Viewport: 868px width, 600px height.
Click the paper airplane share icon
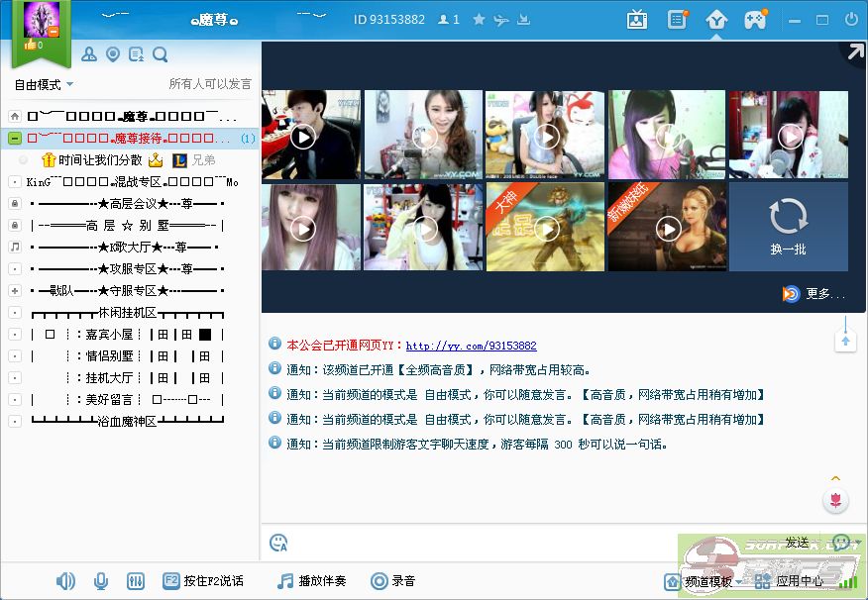[x=501, y=20]
